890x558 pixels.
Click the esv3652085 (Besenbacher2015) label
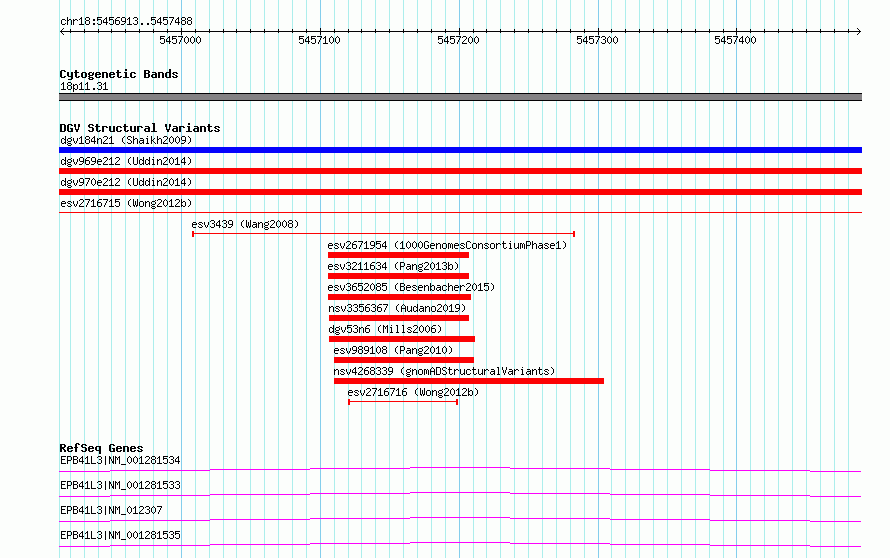tap(411, 287)
